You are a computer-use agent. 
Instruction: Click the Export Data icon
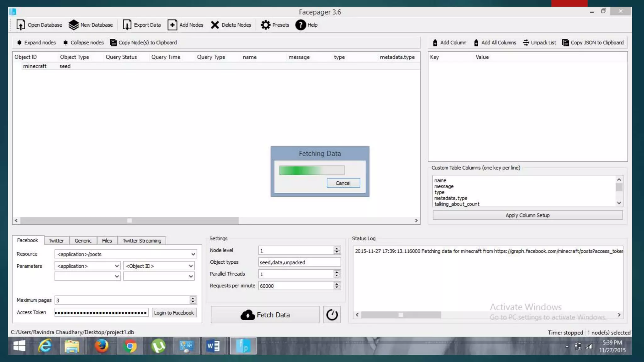click(x=127, y=25)
